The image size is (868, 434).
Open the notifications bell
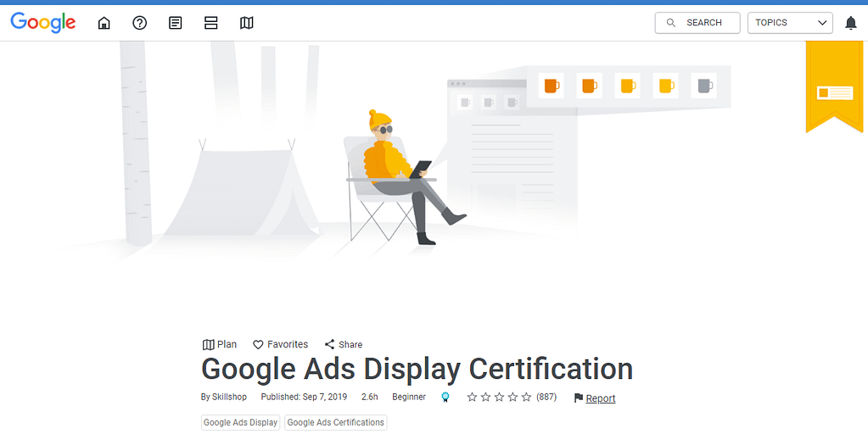851,23
